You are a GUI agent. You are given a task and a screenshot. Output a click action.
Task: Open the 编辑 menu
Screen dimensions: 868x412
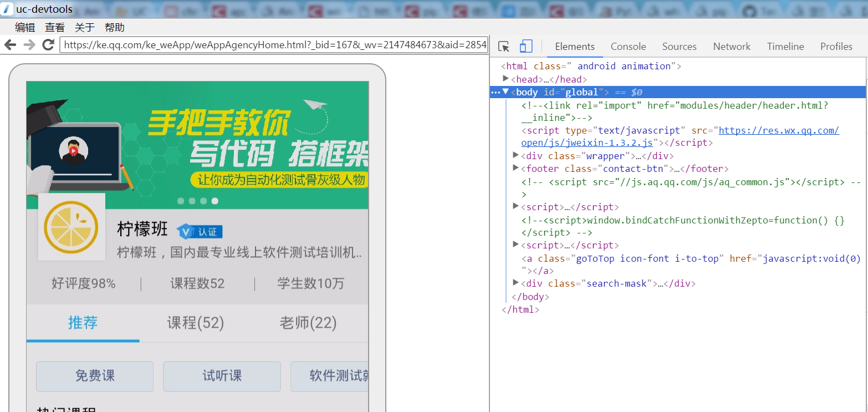[x=25, y=27]
